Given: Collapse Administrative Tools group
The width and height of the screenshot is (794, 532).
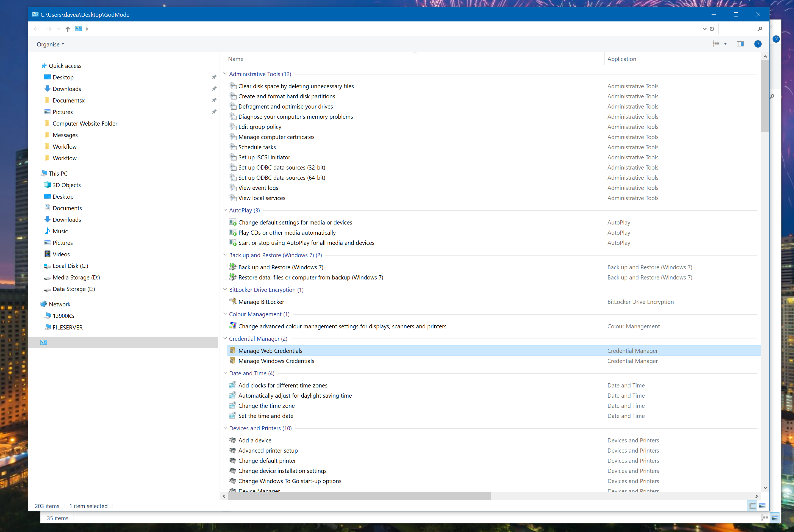Looking at the screenshot, I should (225, 74).
